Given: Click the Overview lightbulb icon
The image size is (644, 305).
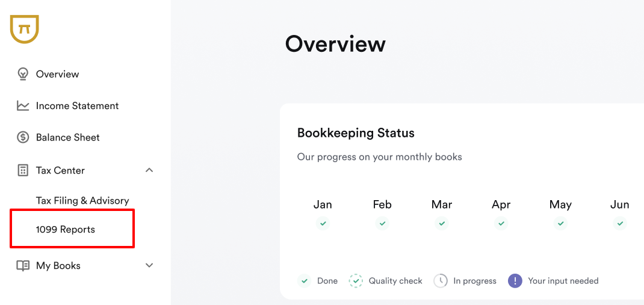Looking at the screenshot, I should (x=23, y=74).
